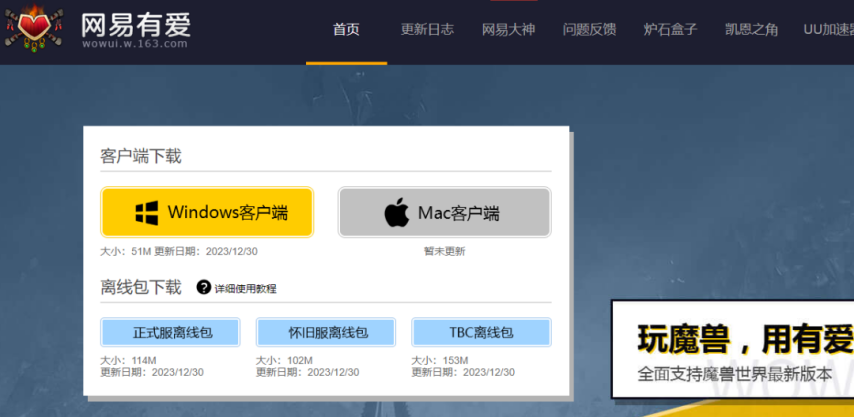Screen dimensions: 854x417
Task: Download the 正式服离线包
Action: [x=170, y=332]
